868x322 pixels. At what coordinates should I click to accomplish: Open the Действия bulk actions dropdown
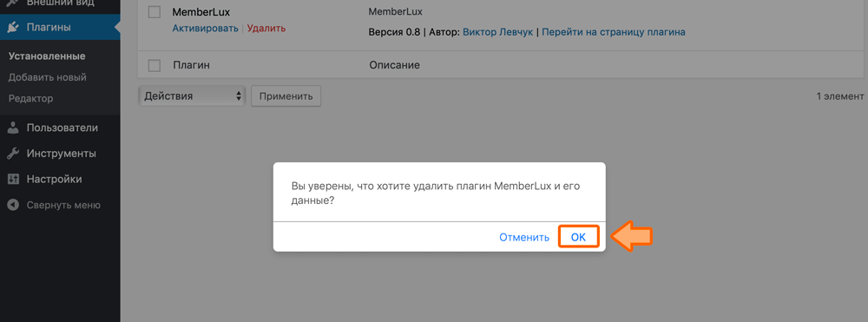coord(192,95)
